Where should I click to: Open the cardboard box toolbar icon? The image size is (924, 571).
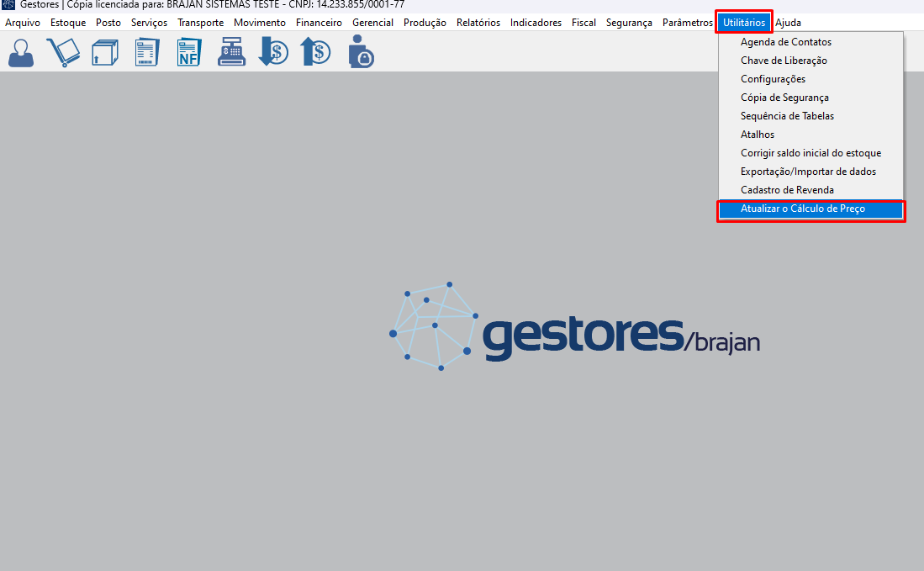coord(105,52)
